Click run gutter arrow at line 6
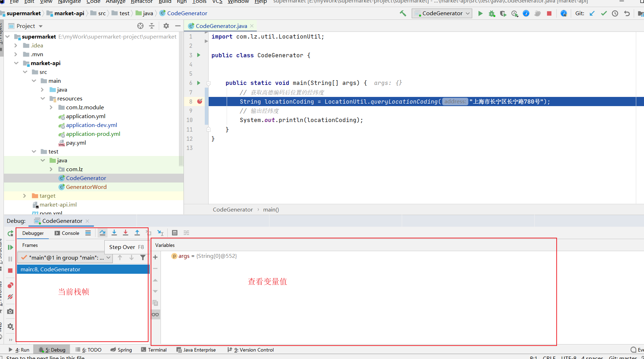Viewport: 644px width, 359px height. click(199, 83)
